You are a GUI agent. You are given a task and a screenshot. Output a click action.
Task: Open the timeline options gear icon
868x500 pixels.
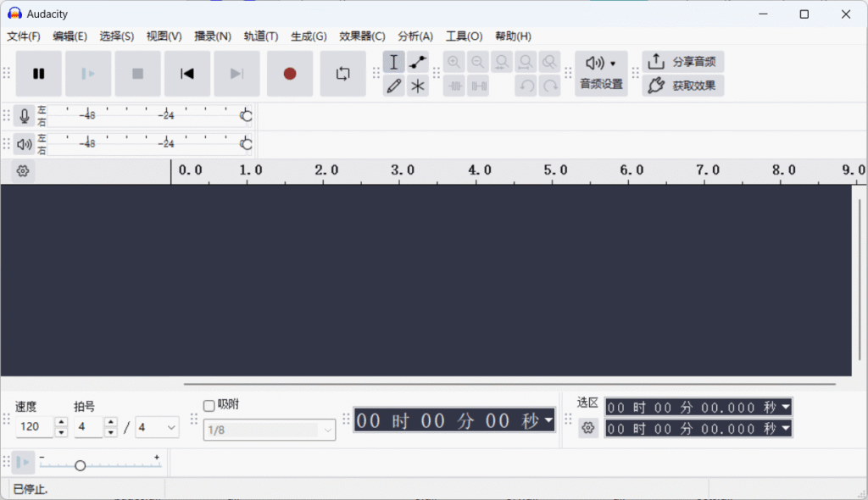(23, 171)
